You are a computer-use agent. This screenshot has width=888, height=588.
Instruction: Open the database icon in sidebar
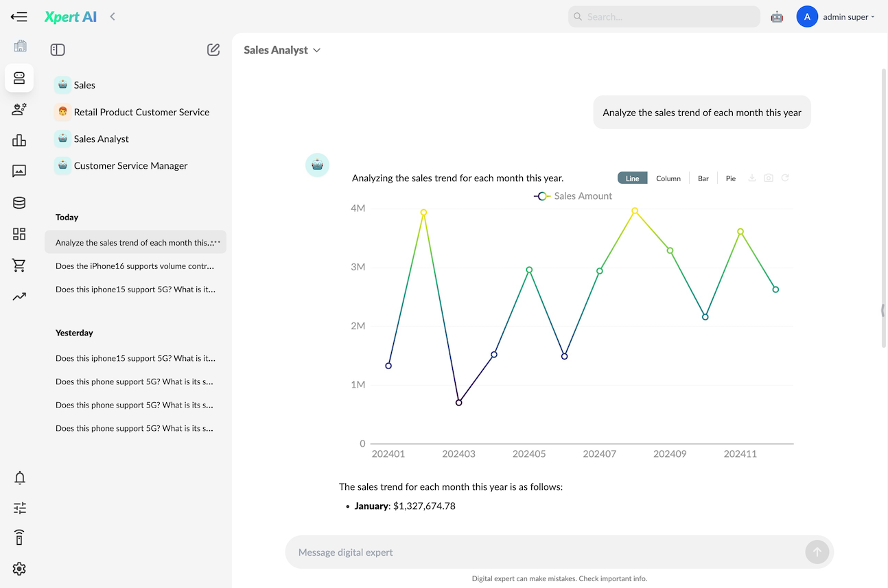pyautogui.click(x=19, y=203)
